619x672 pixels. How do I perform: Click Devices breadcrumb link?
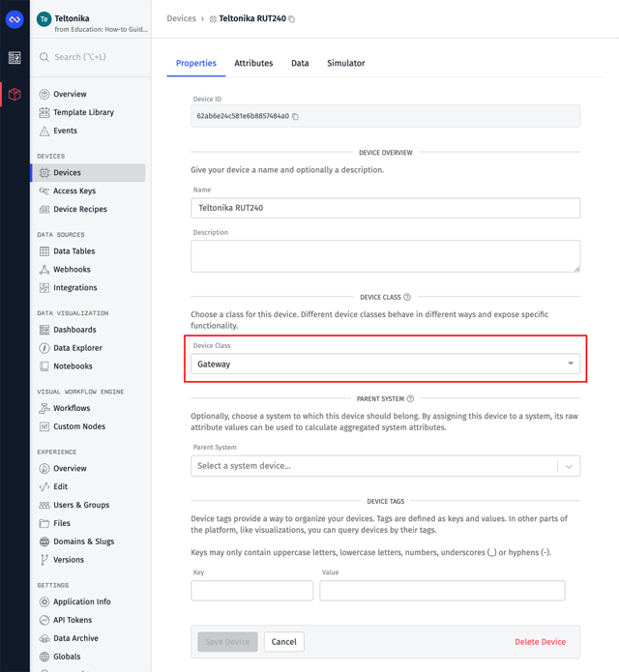tap(181, 18)
